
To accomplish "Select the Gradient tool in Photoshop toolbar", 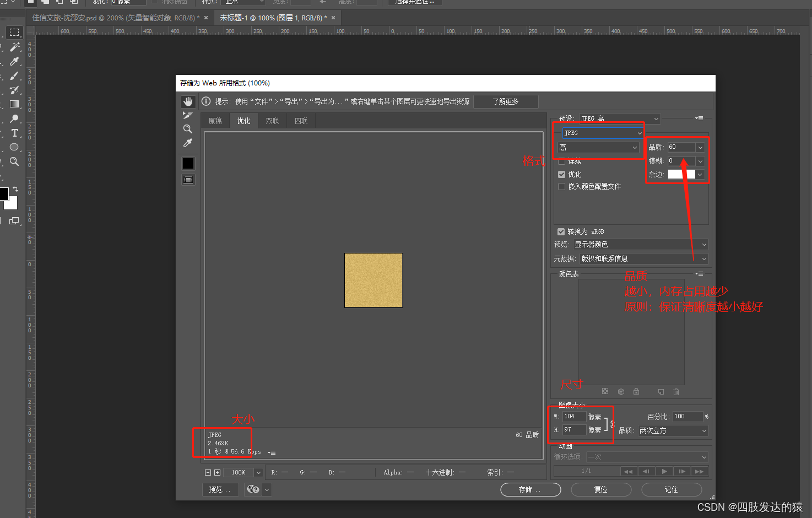I will click(14, 104).
